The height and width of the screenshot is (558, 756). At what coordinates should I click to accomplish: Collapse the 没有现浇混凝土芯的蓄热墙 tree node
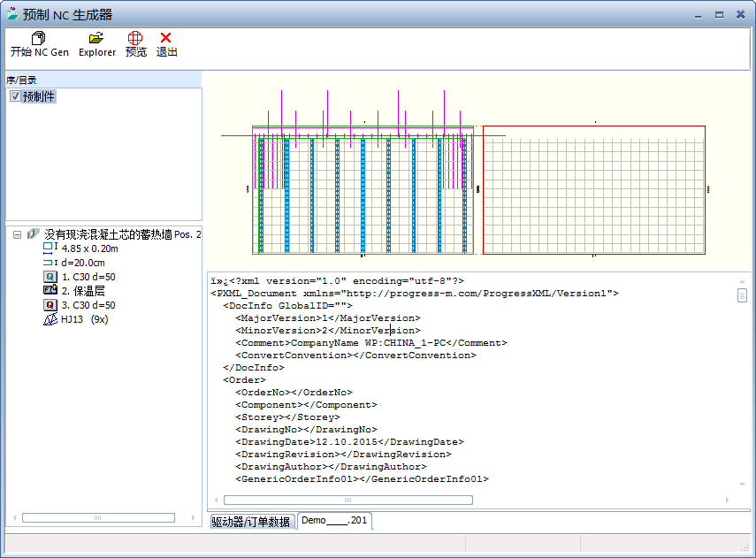coord(18,235)
